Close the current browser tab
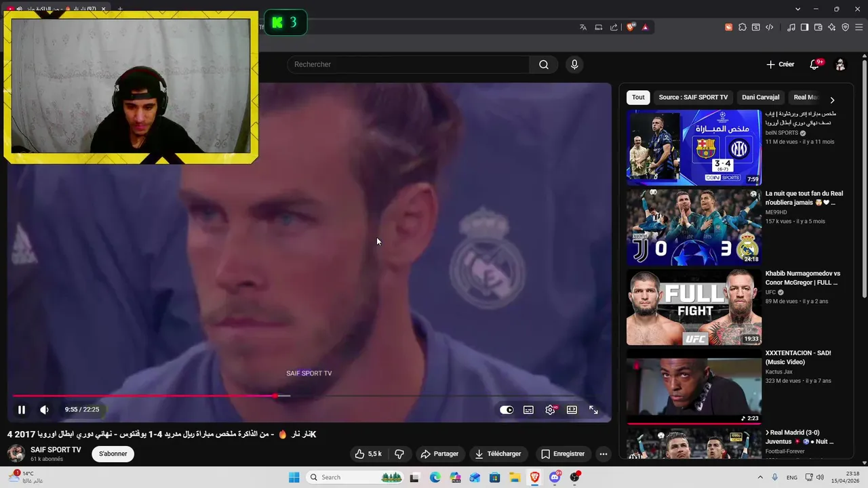Image resolution: width=868 pixels, height=488 pixels. click(103, 9)
